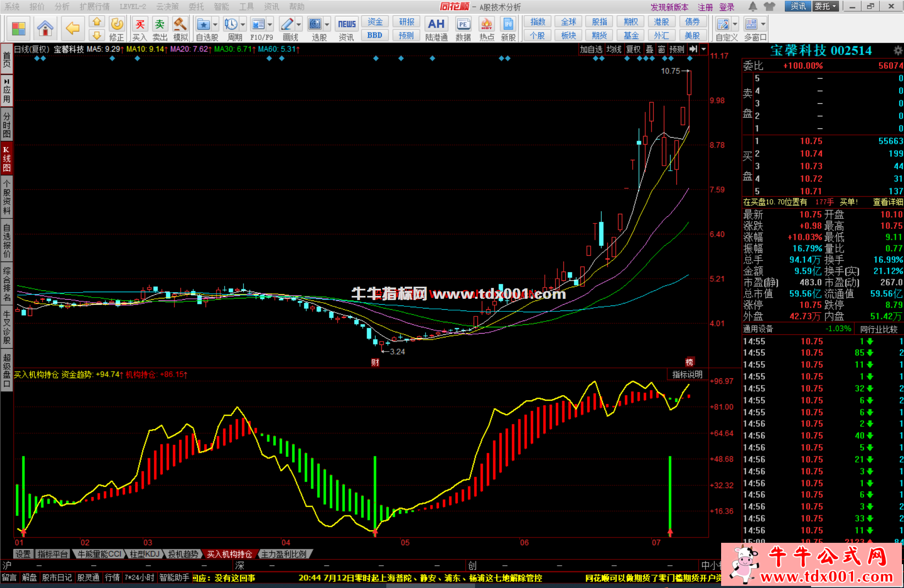Click the shirt skin icon
The height and width of the screenshot is (588, 904).
[x=769, y=6]
